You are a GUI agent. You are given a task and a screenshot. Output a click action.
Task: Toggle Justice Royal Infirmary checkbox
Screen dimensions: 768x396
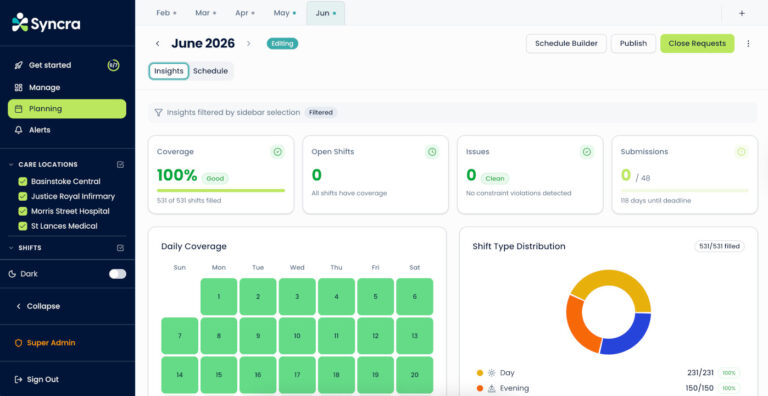click(x=23, y=197)
